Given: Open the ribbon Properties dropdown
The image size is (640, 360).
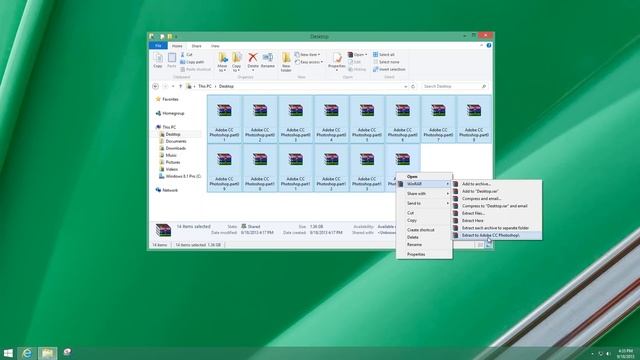Looking at the screenshot, I should click(337, 62).
